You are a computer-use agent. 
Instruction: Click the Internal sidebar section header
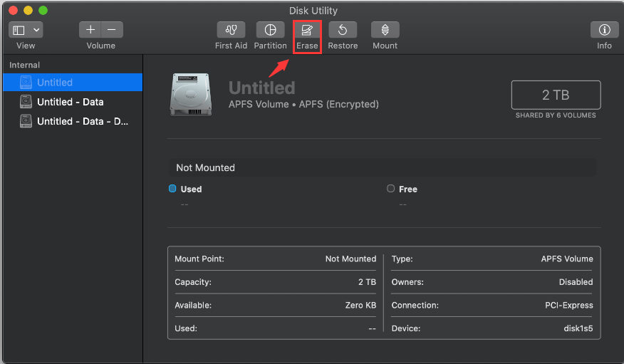click(x=25, y=65)
